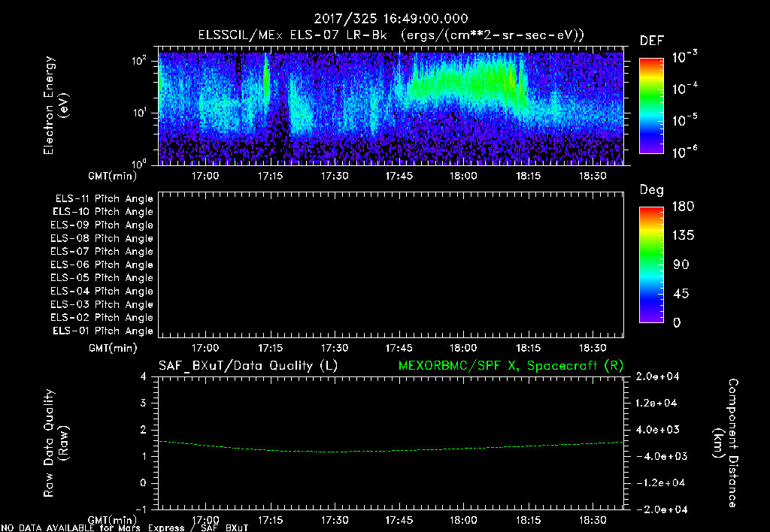
Task: Click the SAF_BXuT/Data Quality (L) title
Action: 248,366
